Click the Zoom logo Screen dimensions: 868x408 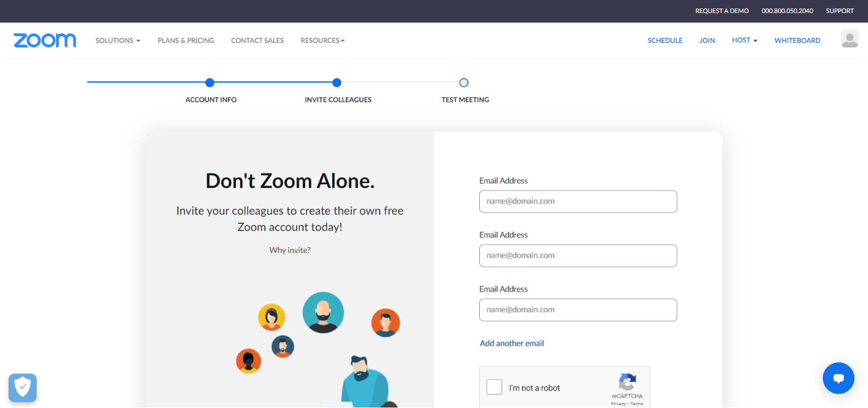click(x=45, y=40)
